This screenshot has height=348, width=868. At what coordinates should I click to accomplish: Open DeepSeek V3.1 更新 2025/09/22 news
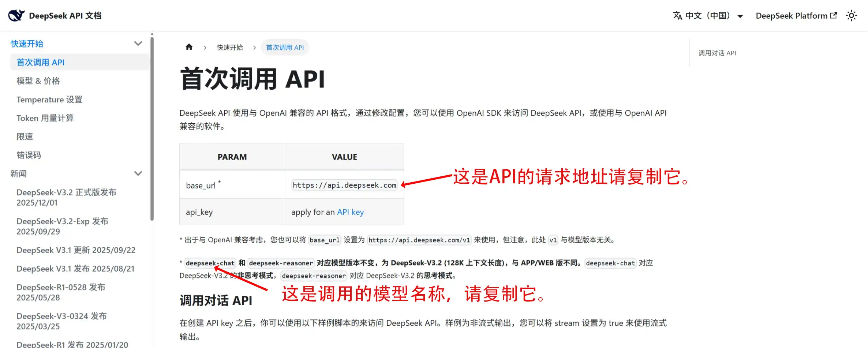click(x=76, y=250)
